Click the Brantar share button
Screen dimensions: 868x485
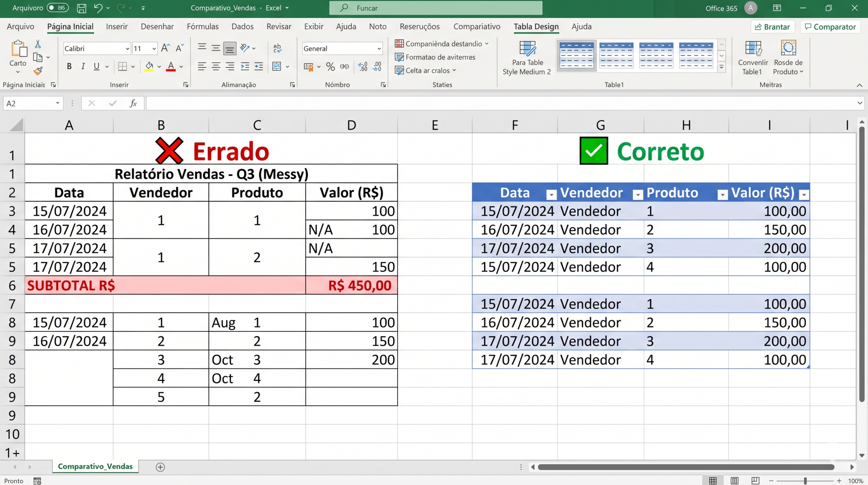point(773,27)
